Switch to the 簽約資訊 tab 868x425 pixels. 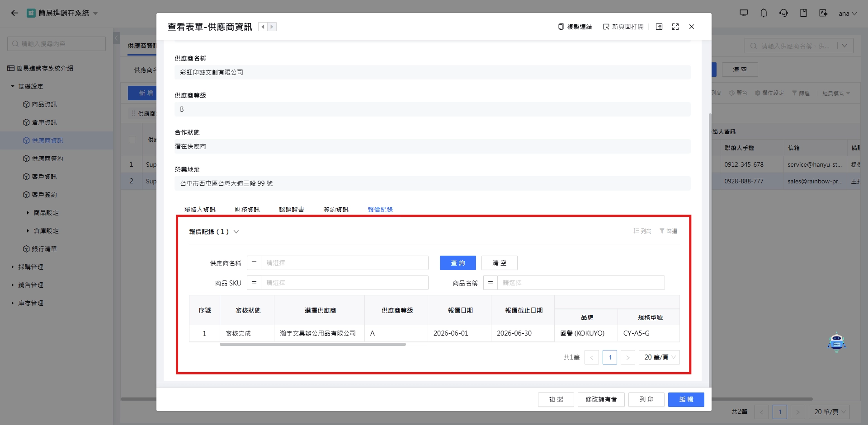(336, 210)
